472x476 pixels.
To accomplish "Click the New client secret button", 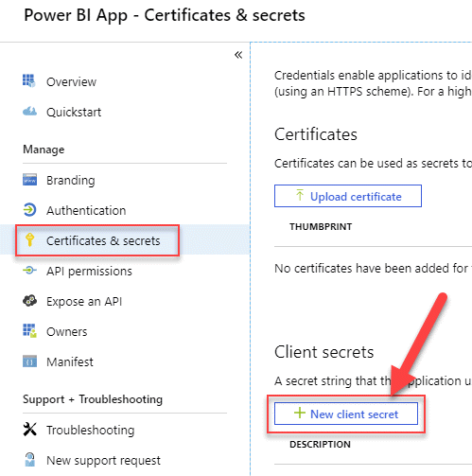I will click(x=346, y=414).
